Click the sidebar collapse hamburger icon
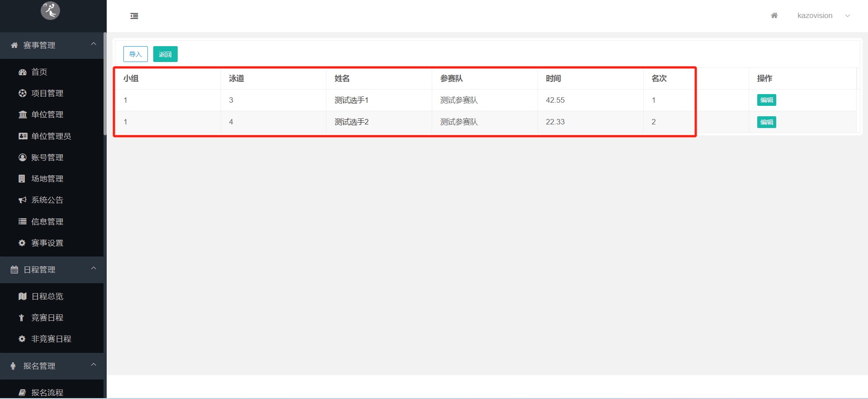The image size is (868, 399). tap(134, 16)
